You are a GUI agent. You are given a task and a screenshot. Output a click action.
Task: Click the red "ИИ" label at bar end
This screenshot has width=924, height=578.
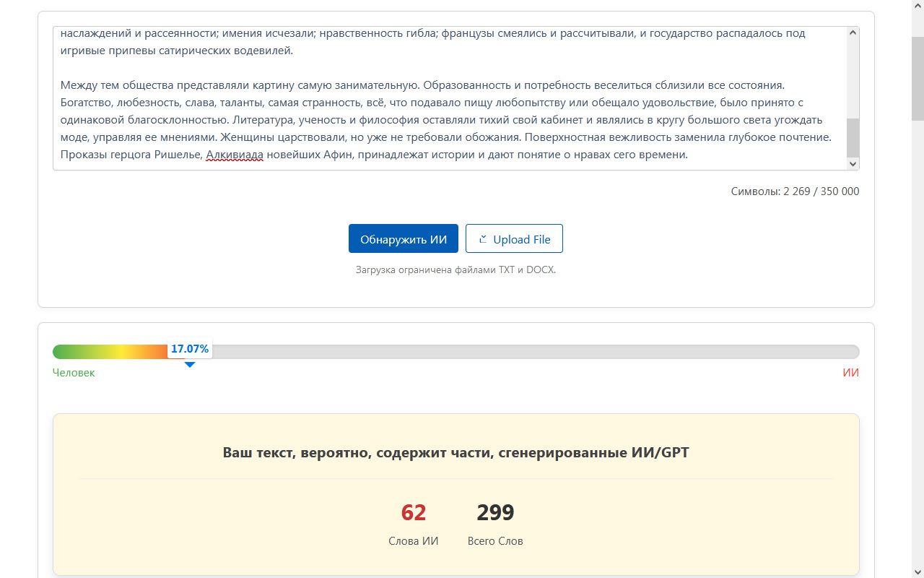[x=850, y=373]
